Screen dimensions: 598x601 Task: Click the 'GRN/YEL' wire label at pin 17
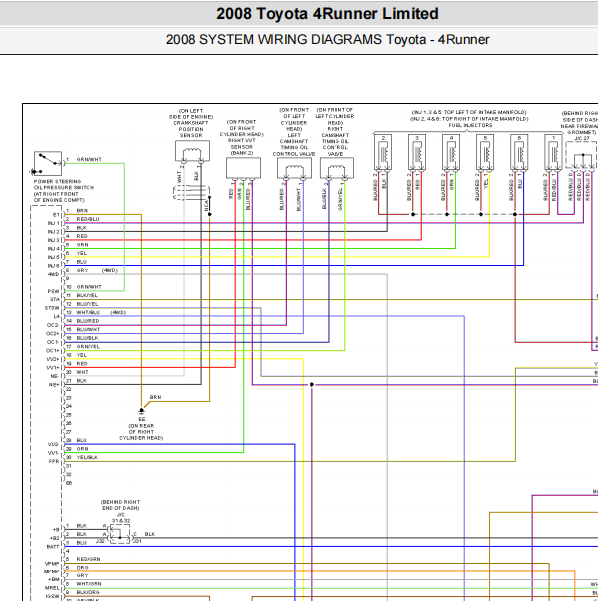(88, 346)
